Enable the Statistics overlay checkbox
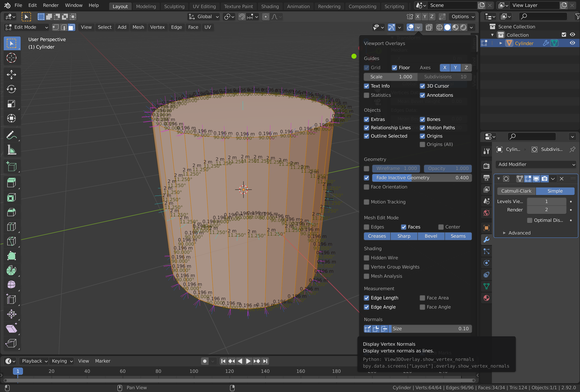Screen dimensions: 580x392 tap(366, 95)
